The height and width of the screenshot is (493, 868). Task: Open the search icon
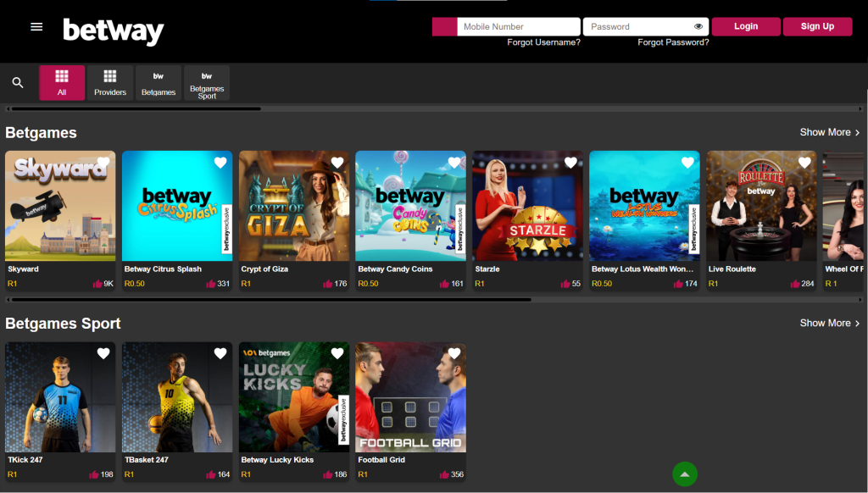pos(18,82)
